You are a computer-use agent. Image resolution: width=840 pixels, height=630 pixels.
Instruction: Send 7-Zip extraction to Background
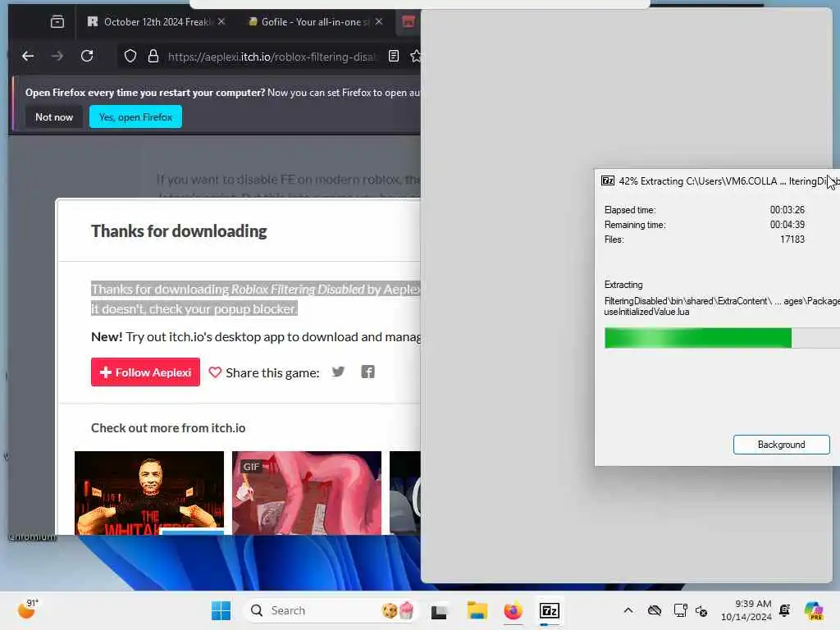[x=781, y=445]
